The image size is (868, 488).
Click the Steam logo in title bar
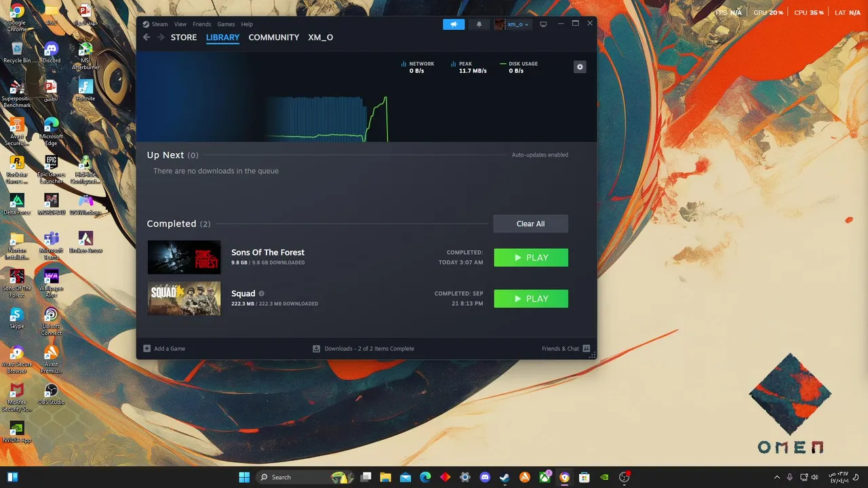146,24
